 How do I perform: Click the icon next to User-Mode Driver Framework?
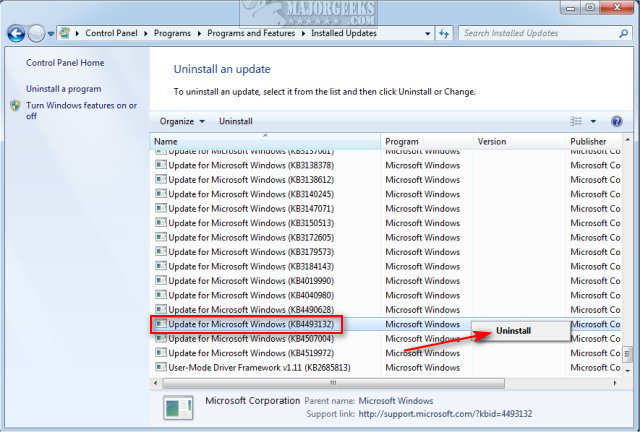pyautogui.click(x=161, y=367)
